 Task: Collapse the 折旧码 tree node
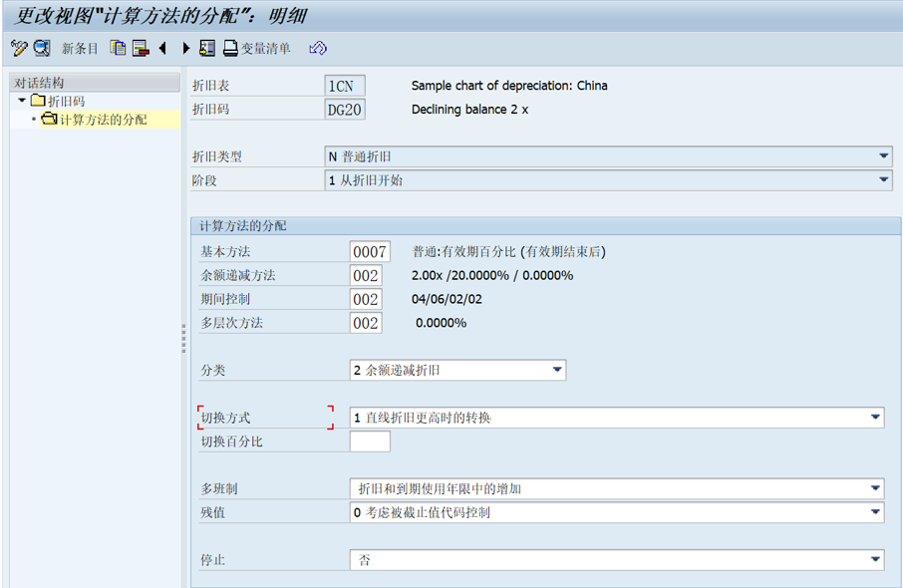(22, 101)
